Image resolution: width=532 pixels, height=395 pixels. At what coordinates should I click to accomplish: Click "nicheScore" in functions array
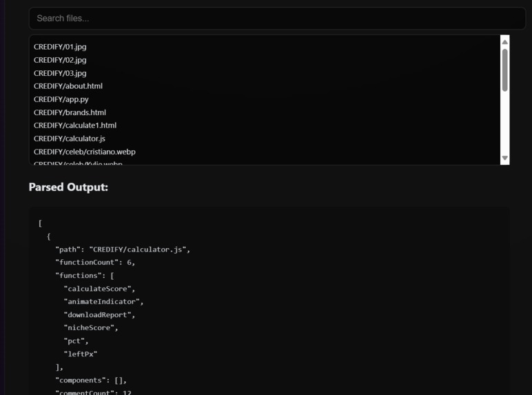click(91, 328)
